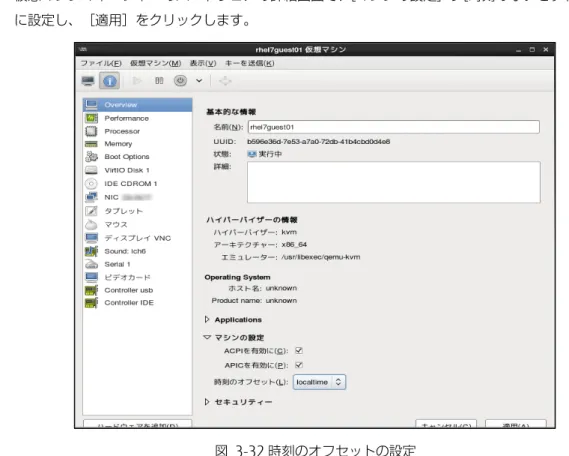Select the Memory module icon

(x=91, y=144)
